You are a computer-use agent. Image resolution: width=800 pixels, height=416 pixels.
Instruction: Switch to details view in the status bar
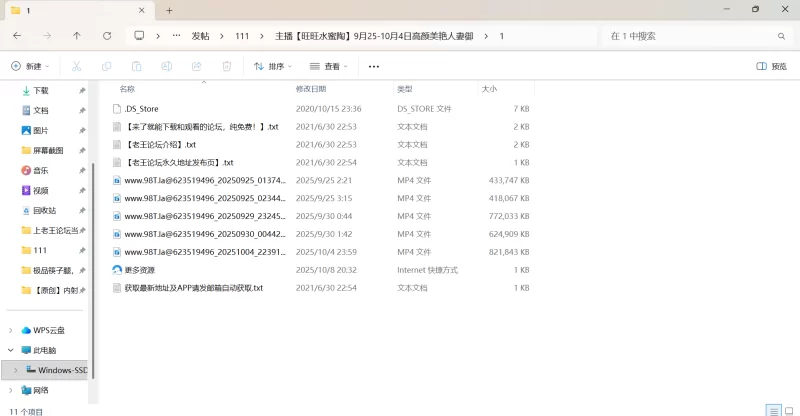[771, 410]
